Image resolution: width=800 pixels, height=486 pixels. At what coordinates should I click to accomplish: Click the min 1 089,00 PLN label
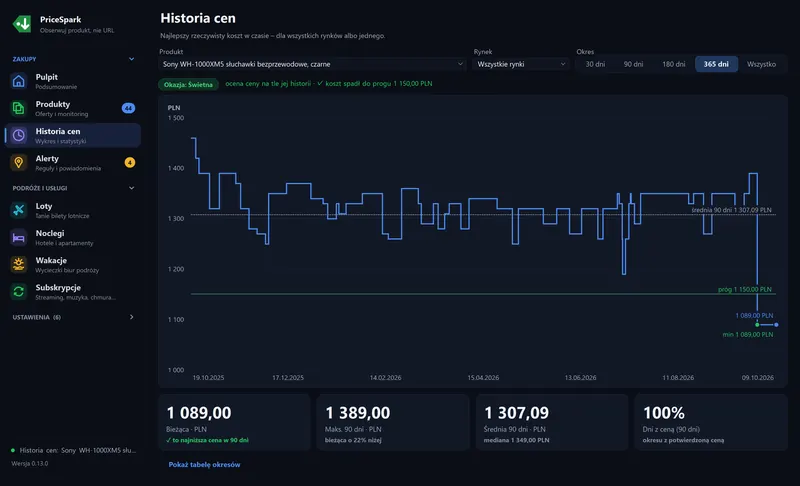747,335
